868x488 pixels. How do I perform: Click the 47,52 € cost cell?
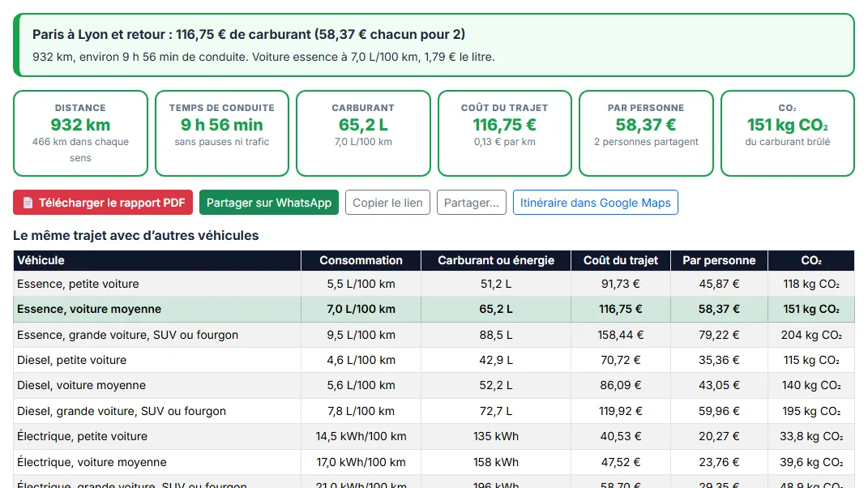pos(621,462)
